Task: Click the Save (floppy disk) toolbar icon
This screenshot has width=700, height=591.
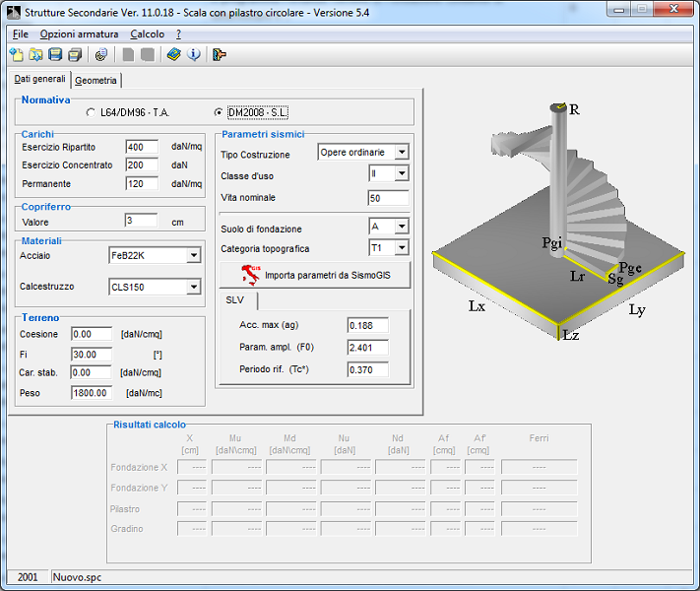Action: [x=55, y=54]
